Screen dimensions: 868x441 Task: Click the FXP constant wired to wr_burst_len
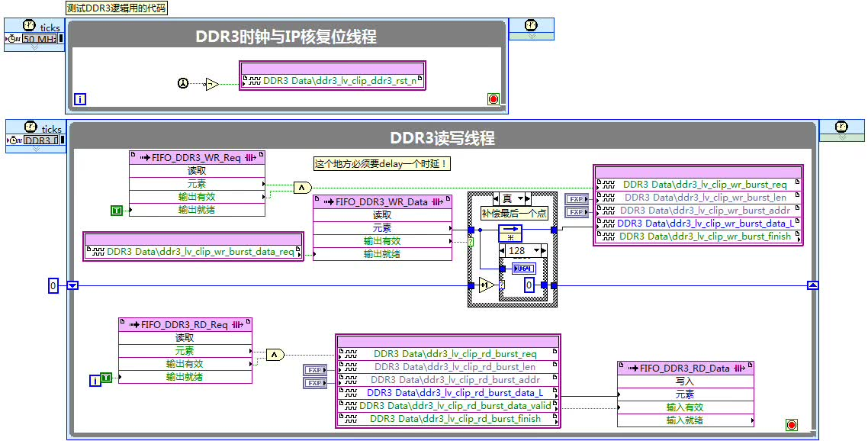577,199
